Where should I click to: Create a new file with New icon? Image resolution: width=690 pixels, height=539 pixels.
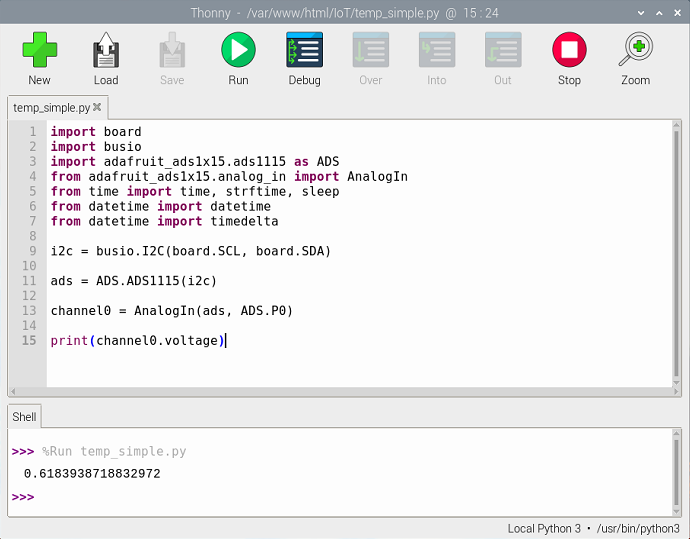pyautogui.click(x=39, y=58)
